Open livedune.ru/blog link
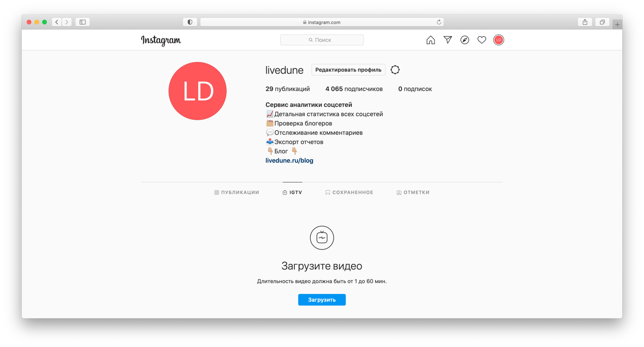 click(x=289, y=160)
